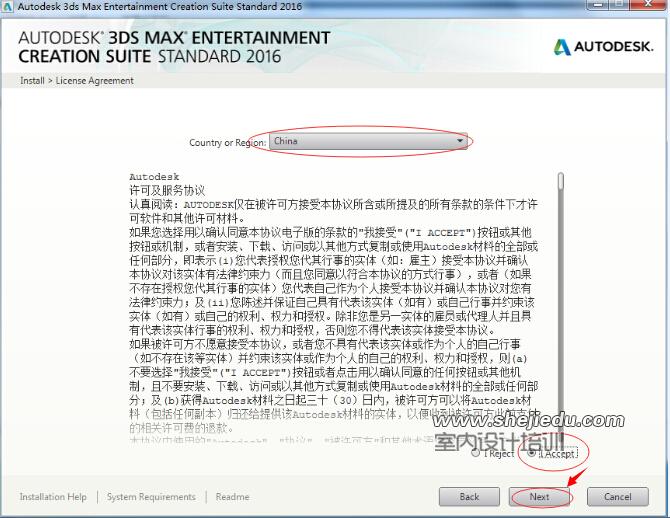Open the System Requirements link
This screenshot has width=670, height=518.
(151, 497)
